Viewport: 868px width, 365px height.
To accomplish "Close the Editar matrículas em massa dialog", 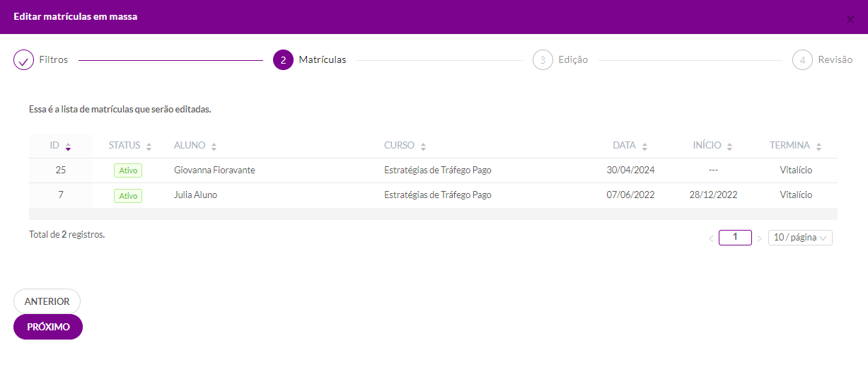I will (x=850, y=19).
